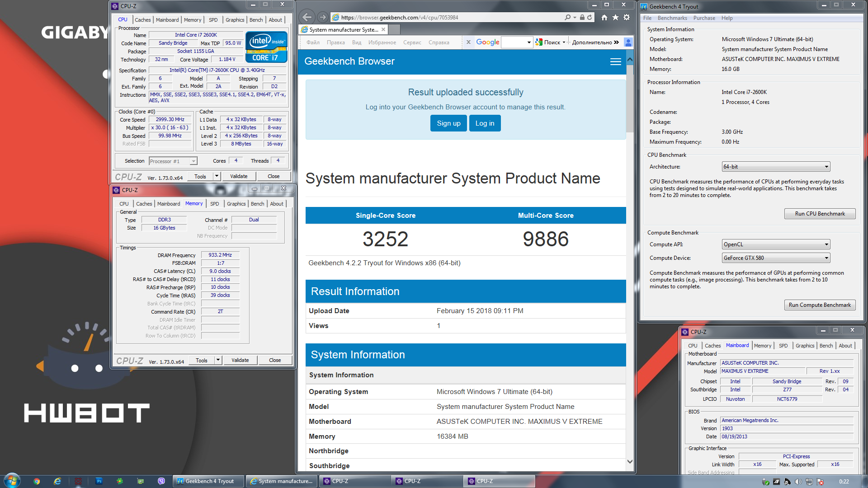Image resolution: width=868 pixels, height=488 pixels.
Task: Click the geekbench.com address bar URL
Action: 399,18
